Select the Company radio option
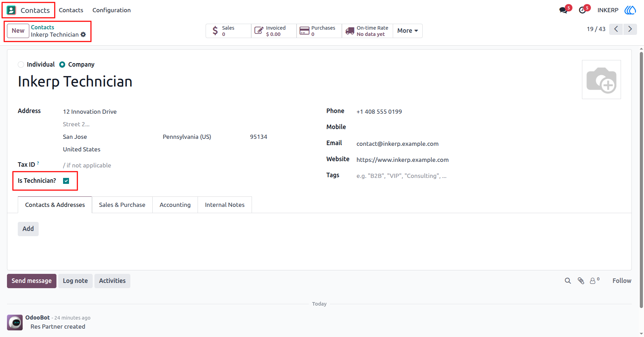This screenshot has width=644, height=337. click(62, 65)
